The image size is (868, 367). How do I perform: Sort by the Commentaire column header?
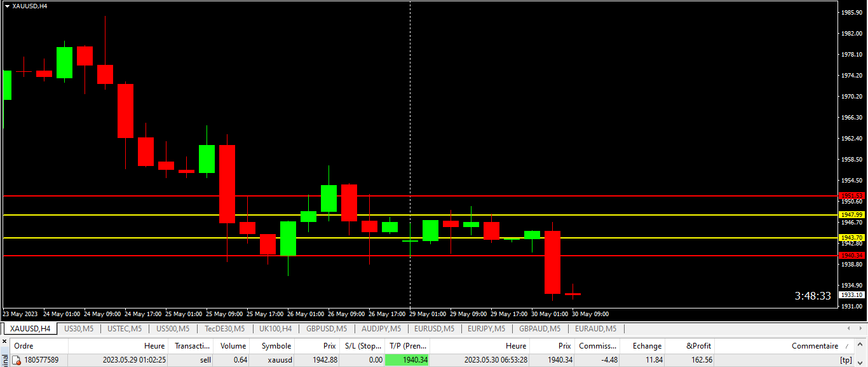[785, 346]
